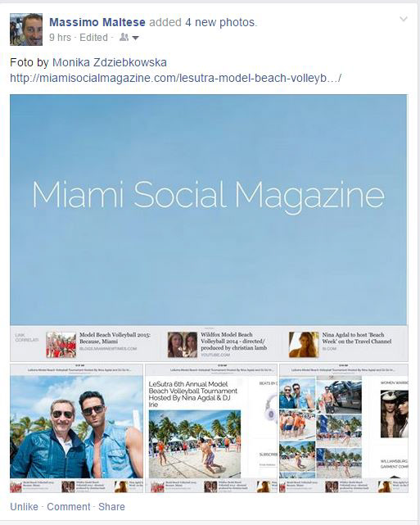
Task: Expand the audience selector dropdown arrow
Action: [135, 38]
